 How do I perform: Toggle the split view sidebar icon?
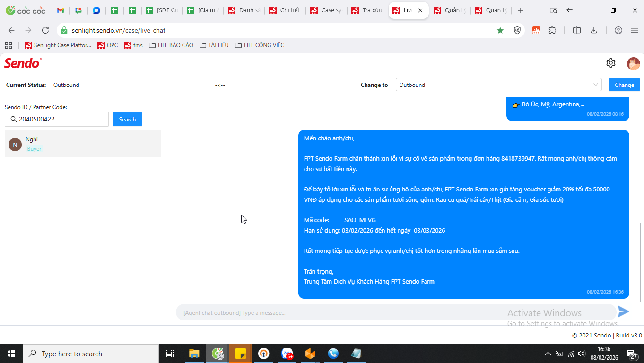(576, 30)
